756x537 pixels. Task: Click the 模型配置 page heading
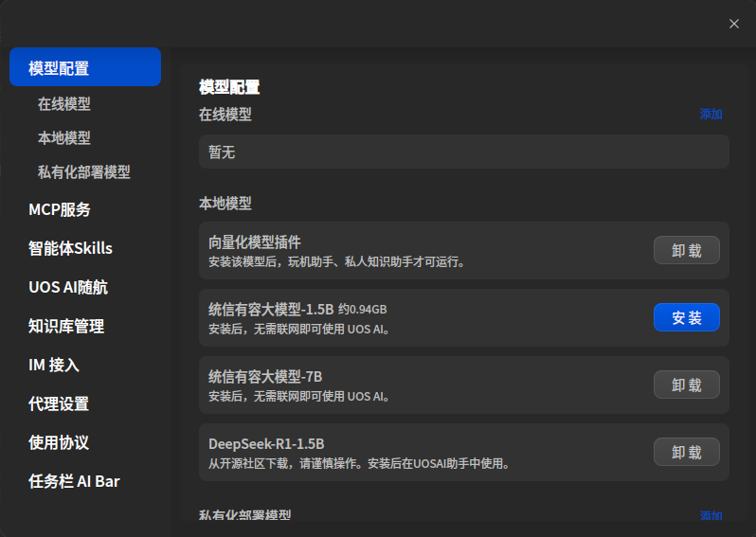[x=229, y=87]
